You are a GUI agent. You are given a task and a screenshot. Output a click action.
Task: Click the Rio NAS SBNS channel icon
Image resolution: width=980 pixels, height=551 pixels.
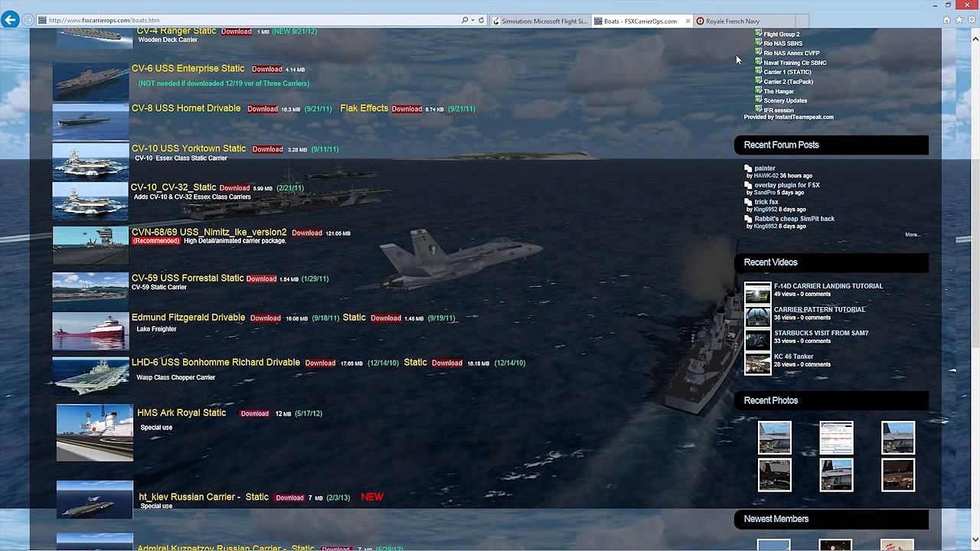pyautogui.click(x=758, y=43)
